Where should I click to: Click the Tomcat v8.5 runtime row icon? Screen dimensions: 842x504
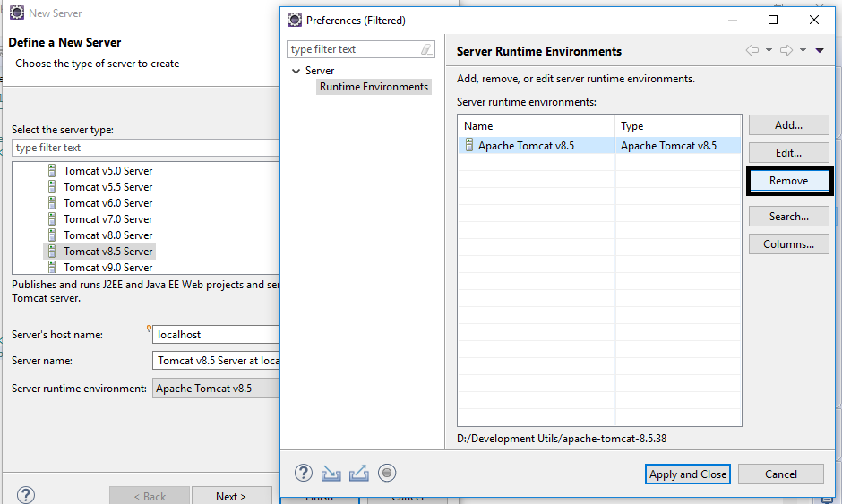coord(469,145)
